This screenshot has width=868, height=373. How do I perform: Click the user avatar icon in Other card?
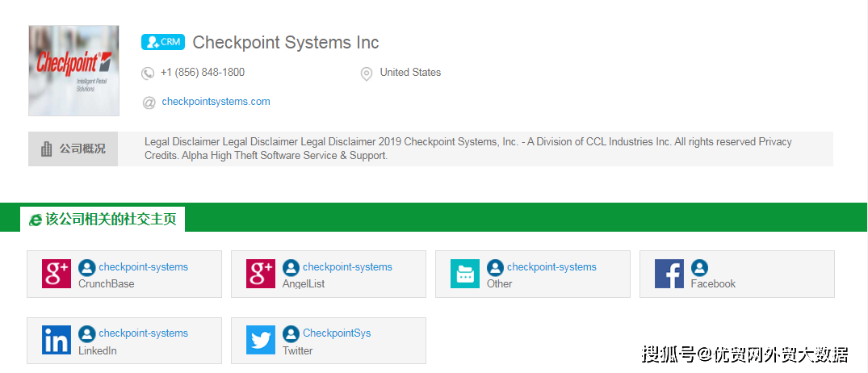pos(496,268)
